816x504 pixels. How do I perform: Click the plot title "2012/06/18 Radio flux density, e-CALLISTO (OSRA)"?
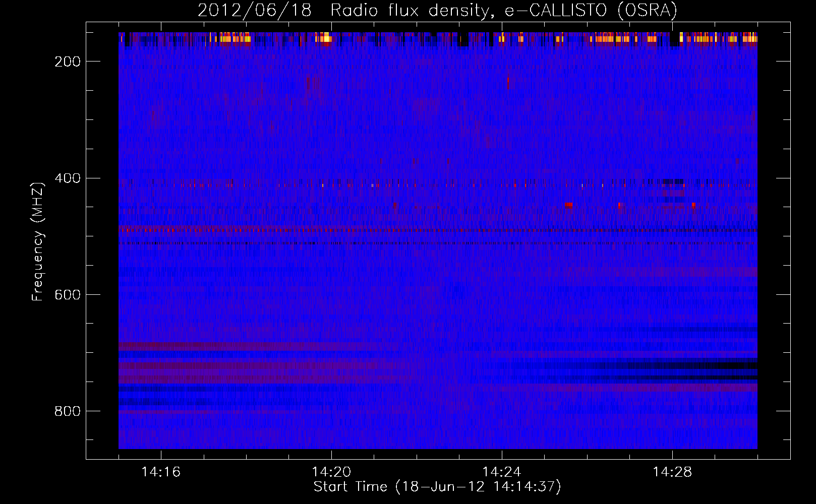(437, 10)
